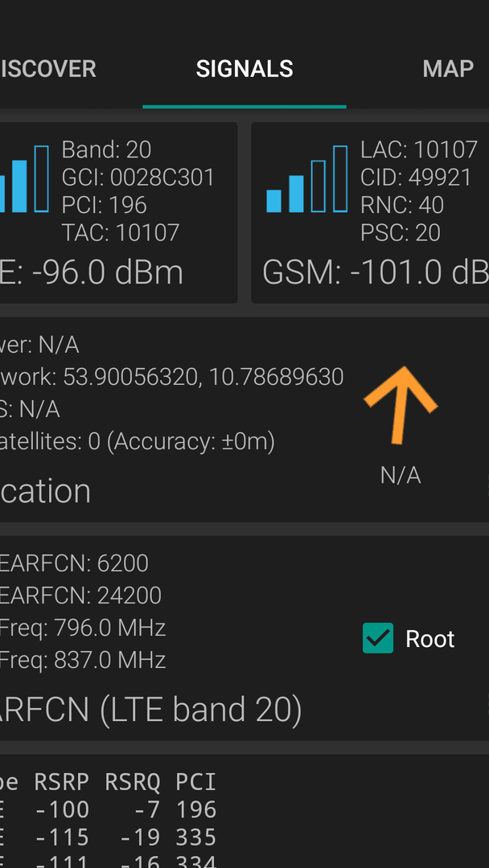The height and width of the screenshot is (868, 489).
Task: Select the LTE -96.0 dBm signal card
Action: point(118,212)
